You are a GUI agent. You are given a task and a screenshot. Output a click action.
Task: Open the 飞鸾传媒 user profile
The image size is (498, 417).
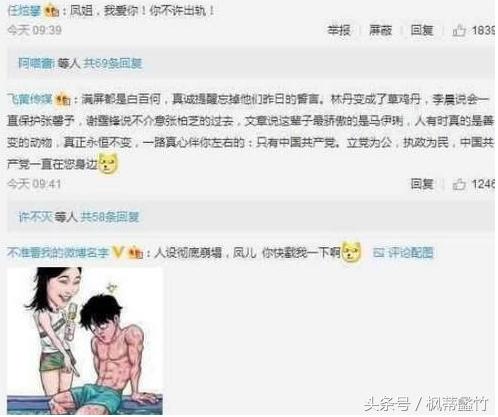(x=30, y=99)
